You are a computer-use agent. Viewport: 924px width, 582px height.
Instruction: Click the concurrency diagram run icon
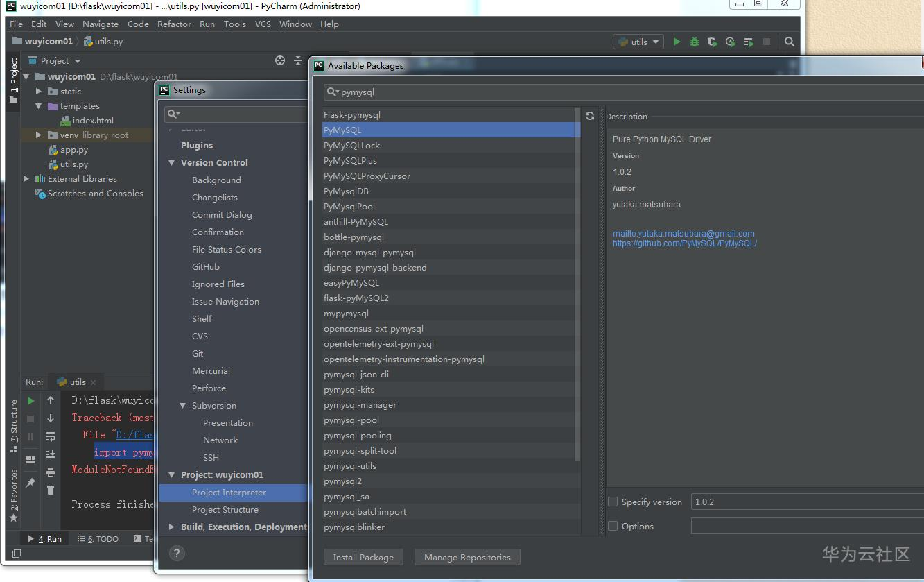click(749, 42)
